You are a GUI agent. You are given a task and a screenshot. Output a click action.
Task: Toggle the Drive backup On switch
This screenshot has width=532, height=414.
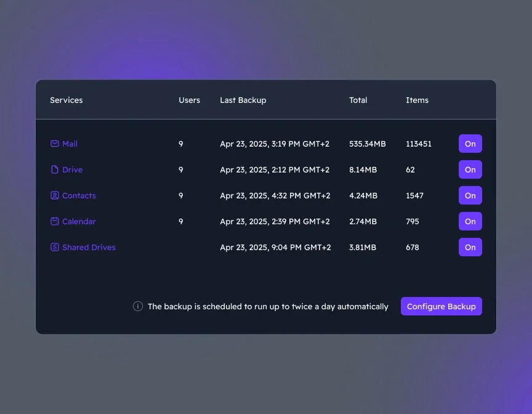(x=470, y=169)
